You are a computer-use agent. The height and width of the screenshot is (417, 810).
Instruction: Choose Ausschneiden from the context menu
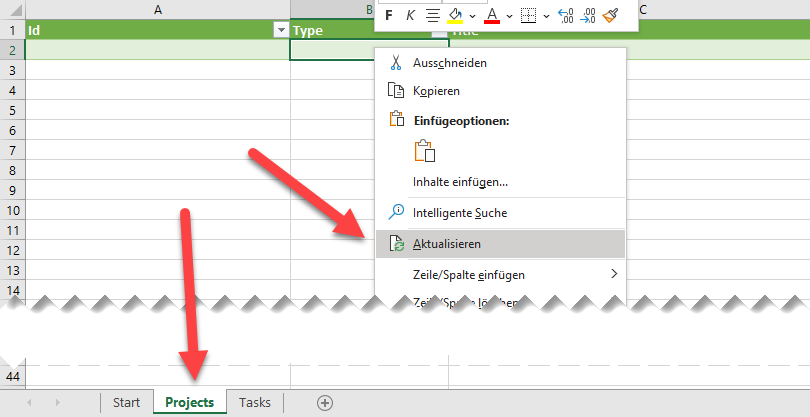coord(449,63)
